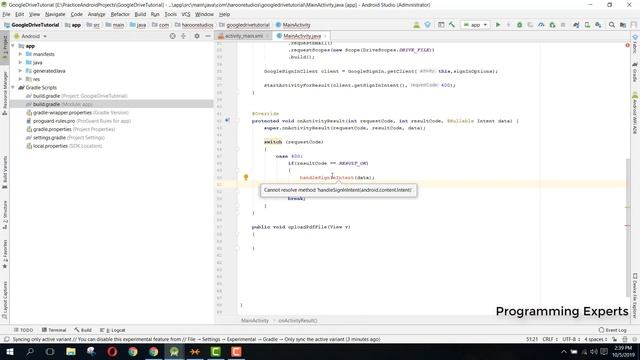Open Android Studio from the Windows taskbar

coord(174,351)
